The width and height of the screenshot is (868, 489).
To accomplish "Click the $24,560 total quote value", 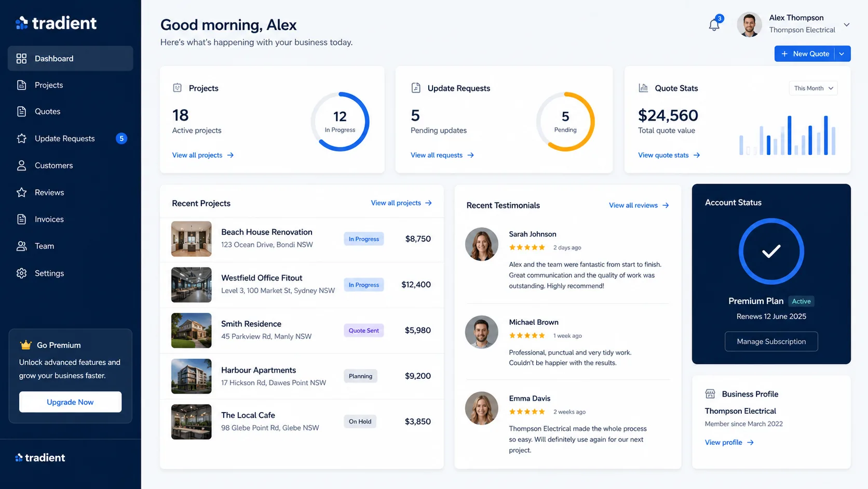I will [x=668, y=115].
